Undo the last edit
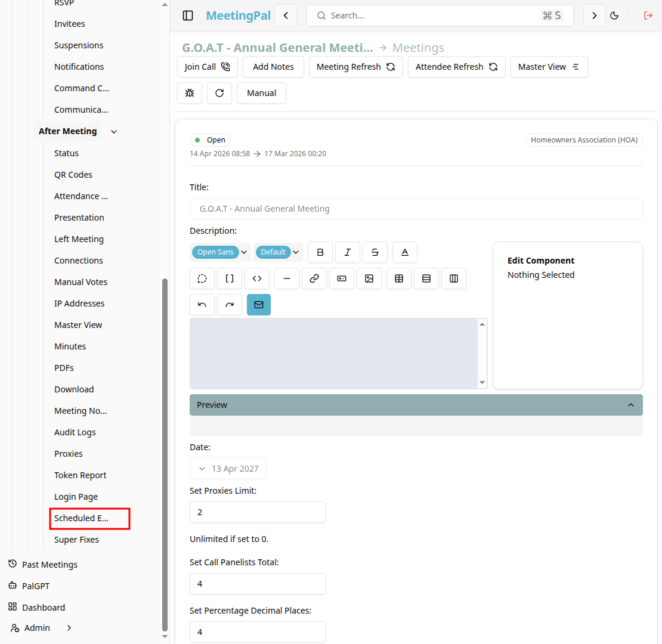 202,305
